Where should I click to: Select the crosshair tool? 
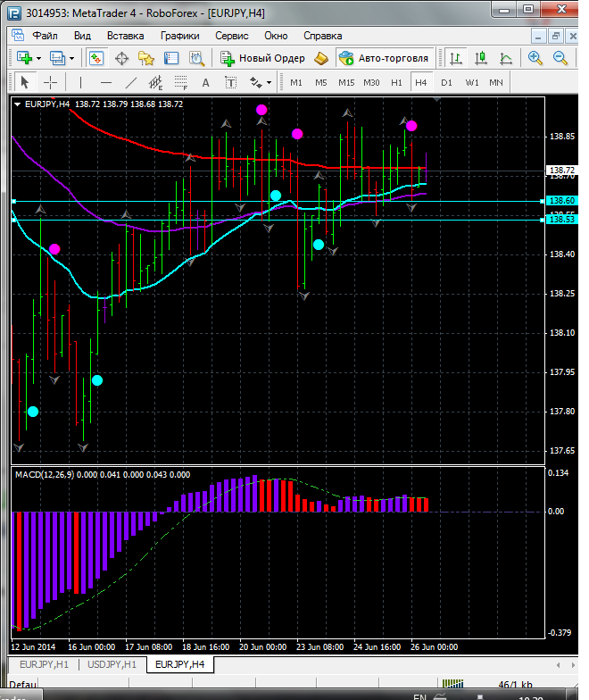click(x=50, y=82)
